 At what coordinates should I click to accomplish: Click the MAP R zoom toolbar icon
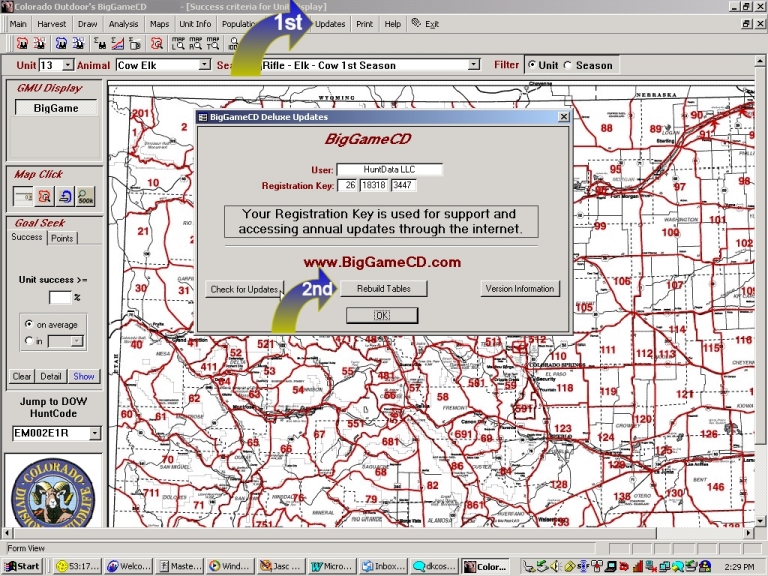[x=195, y=43]
